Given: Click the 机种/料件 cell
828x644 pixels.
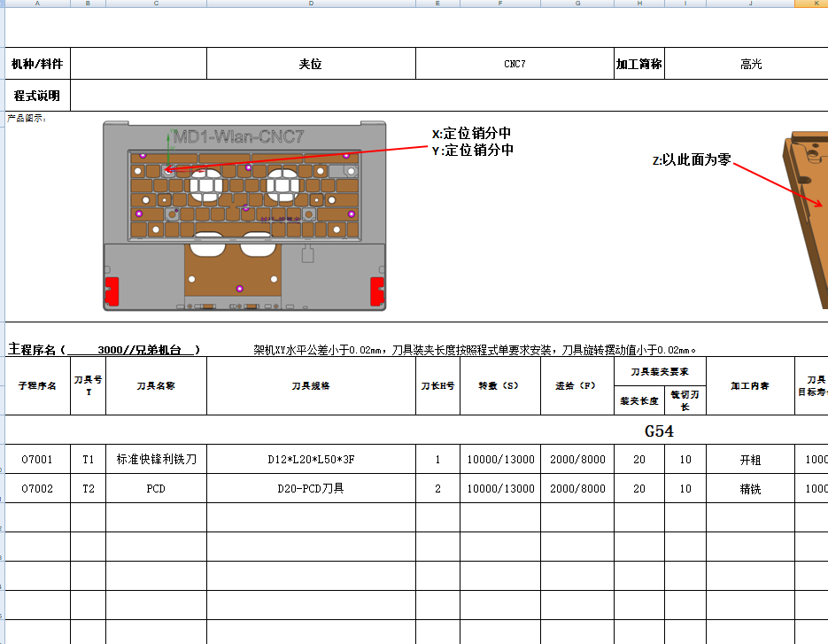Looking at the screenshot, I should click(38, 63).
